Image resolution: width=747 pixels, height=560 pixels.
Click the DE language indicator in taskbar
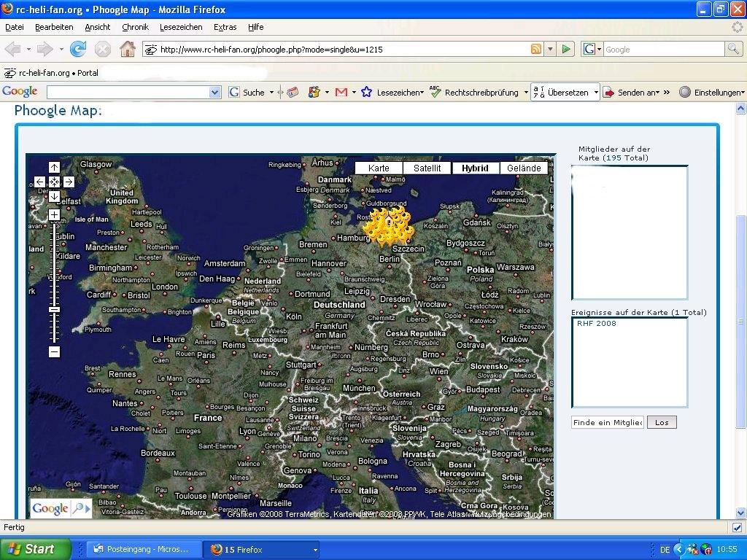pyautogui.click(x=665, y=550)
